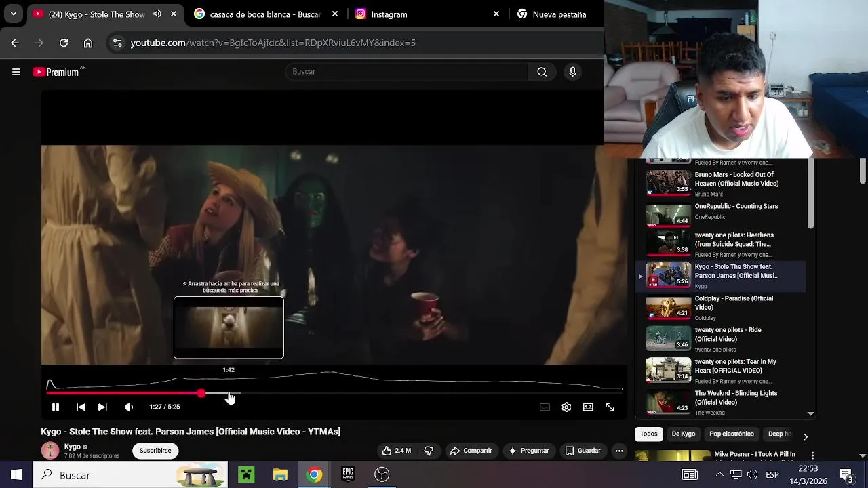
Task: Click the youtube.com address bar URL
Action: [273, 43]
